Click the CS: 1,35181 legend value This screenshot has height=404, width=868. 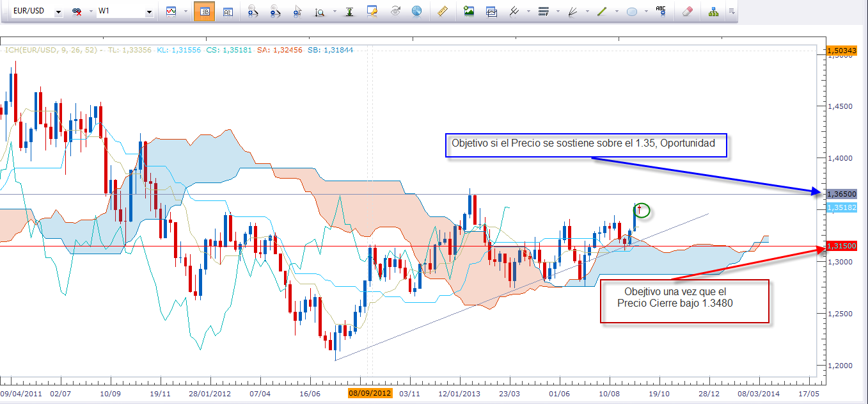pyautogui.click(x=228, y=49)
